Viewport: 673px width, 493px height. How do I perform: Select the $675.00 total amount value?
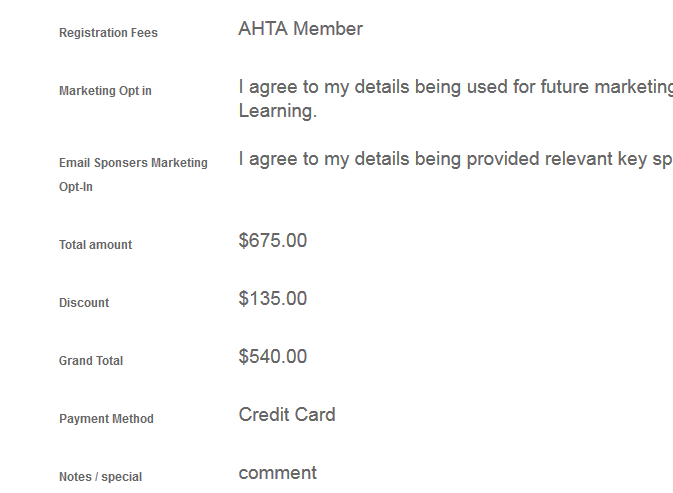pos(273,241)
